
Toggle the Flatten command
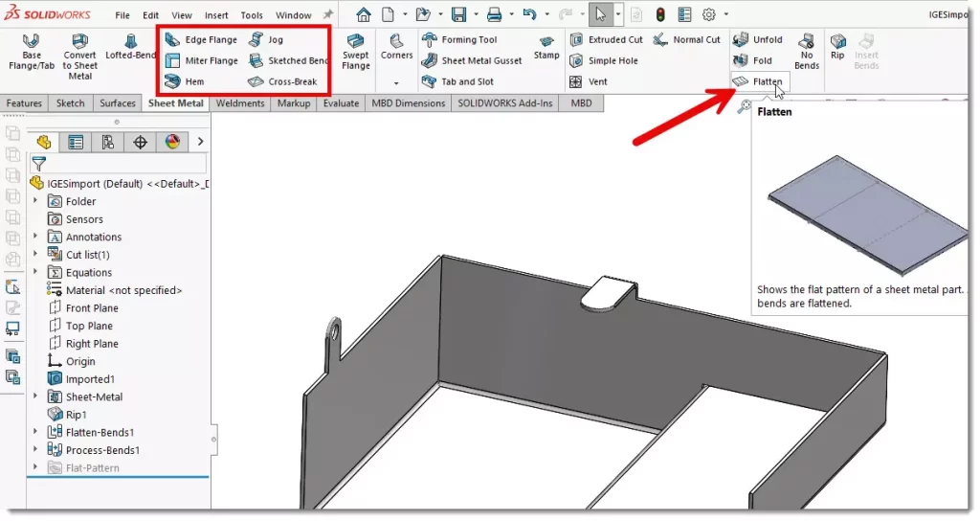(x=760, y=81)
